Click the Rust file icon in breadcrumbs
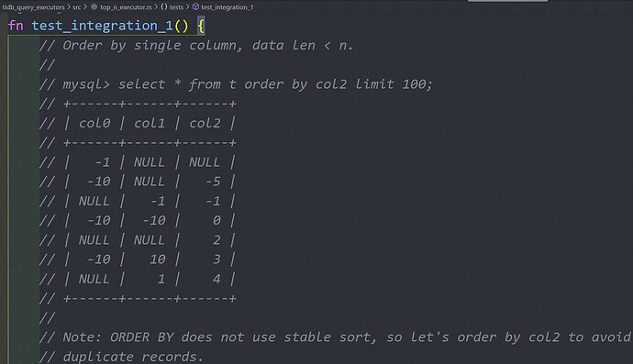The height and width of the screenshot is (364, 633). pos(94,6)
